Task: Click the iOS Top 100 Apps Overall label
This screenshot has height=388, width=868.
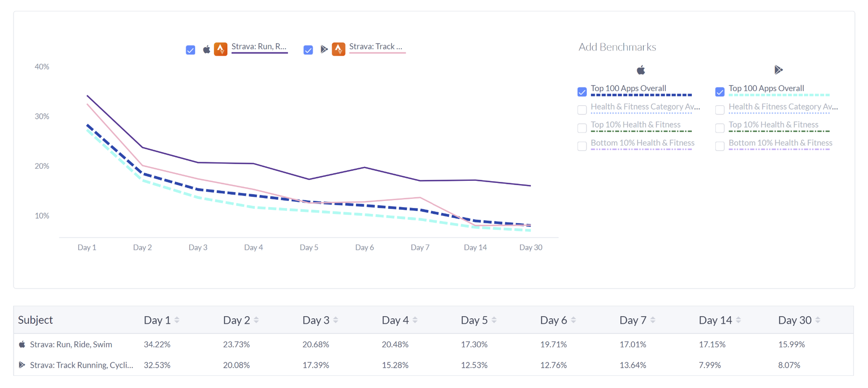Action: click(x=629, y=88)
